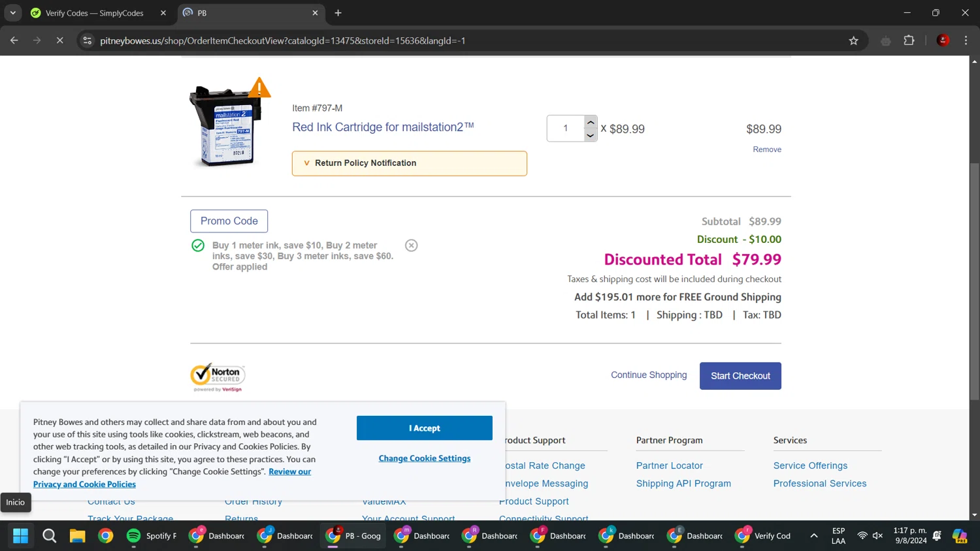Open the Promo Code button

tap(229, 221)
